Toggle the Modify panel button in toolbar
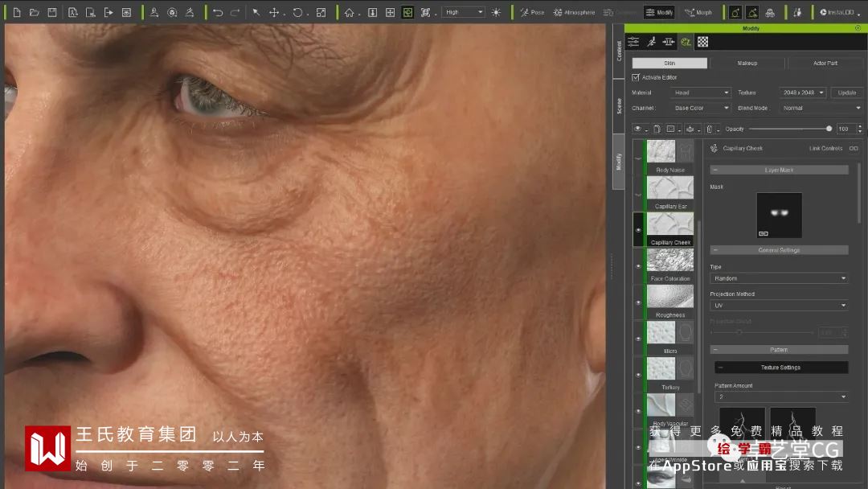The height and width of the screenshot is (489, 868). [659, 12]
